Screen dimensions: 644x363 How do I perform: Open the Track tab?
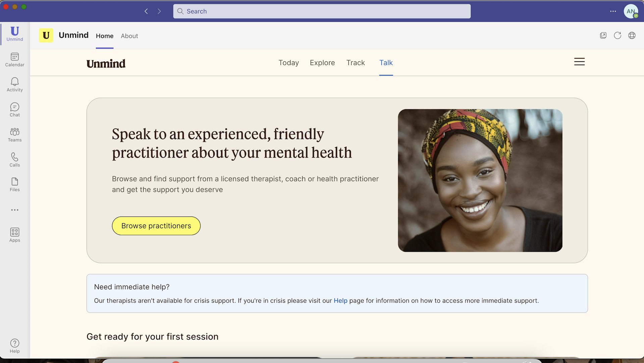tap(355, 63)
